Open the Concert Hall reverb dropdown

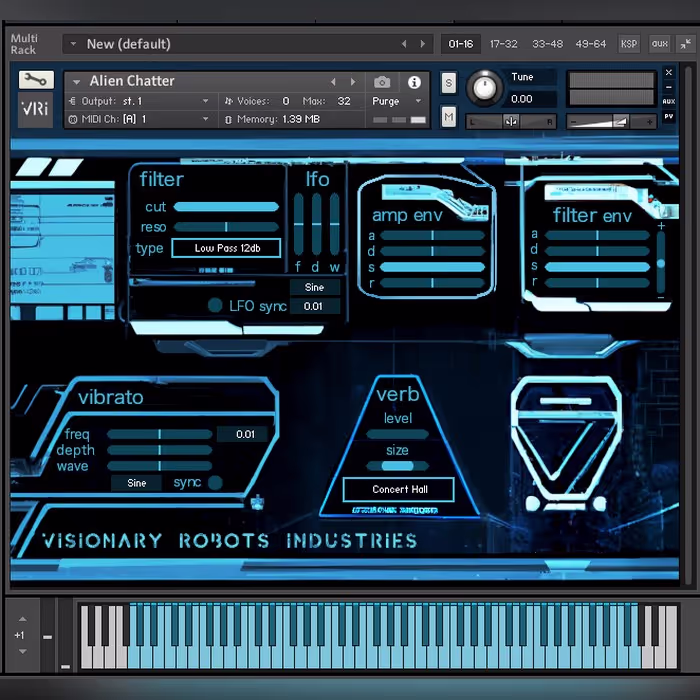[x=399, y=489]
